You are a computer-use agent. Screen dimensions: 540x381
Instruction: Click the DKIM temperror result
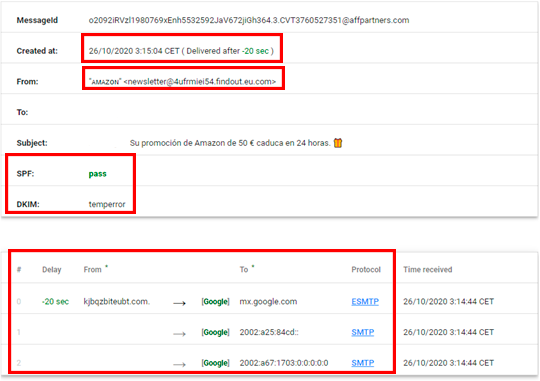tap(107, 204)
